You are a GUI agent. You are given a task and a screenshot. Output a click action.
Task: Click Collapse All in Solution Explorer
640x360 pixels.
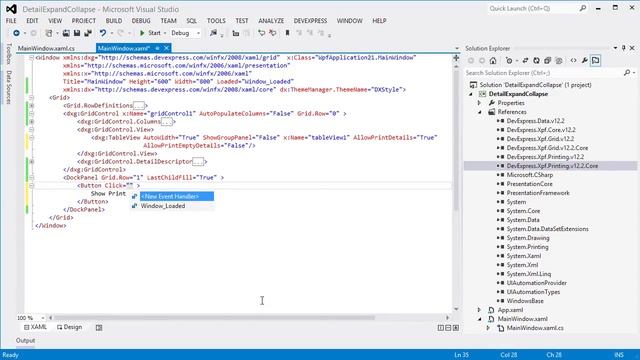coord(547,60)
